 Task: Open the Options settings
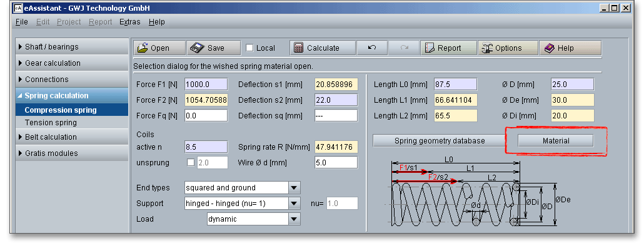pyautogui.click(x=508, y=48)
